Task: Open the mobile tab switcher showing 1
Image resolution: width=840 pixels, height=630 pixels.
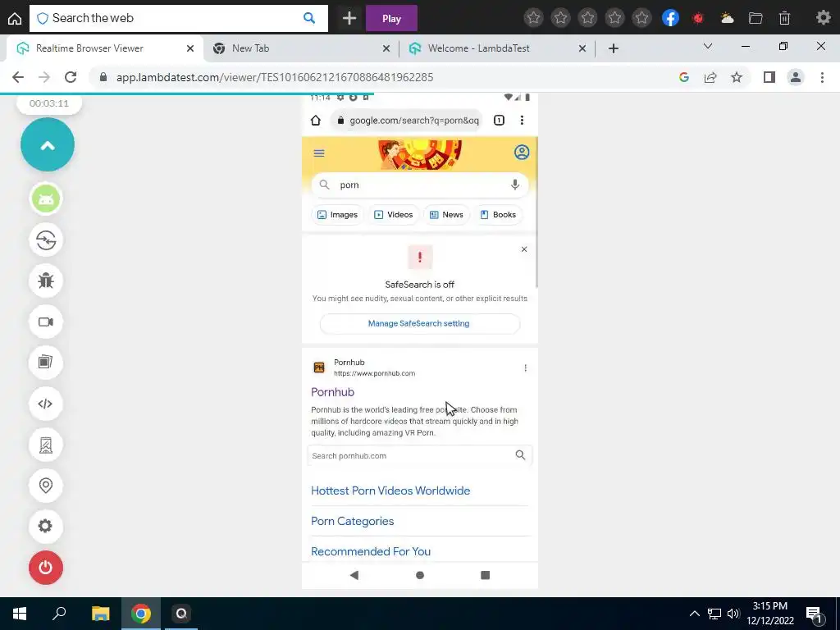Action: pos(499,121)
